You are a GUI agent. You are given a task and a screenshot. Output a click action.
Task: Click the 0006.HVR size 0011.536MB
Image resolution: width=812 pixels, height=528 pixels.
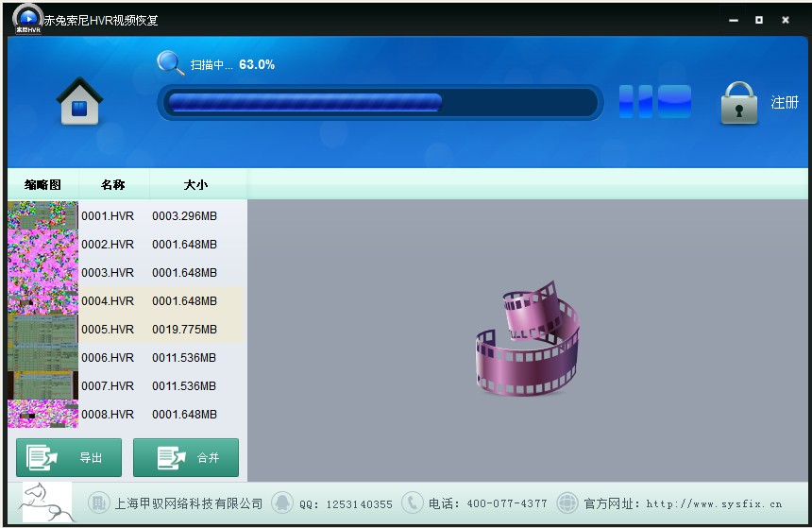coord(184,358)
